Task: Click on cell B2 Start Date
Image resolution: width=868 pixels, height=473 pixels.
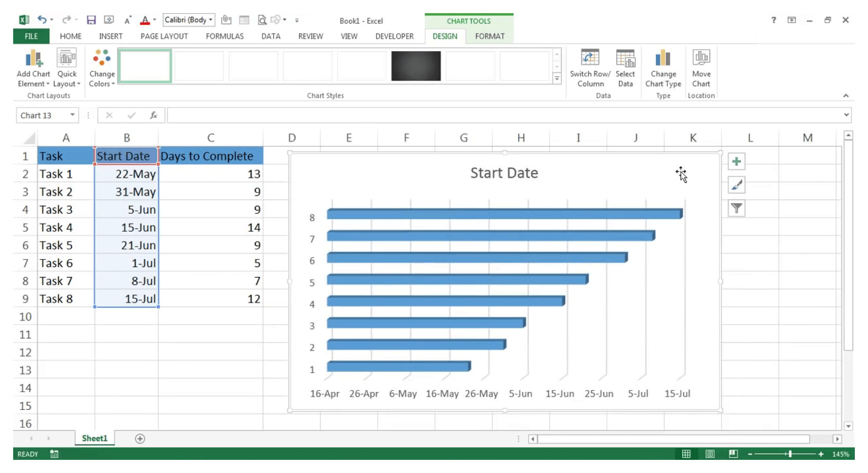Action: click(x=127, y=173)
